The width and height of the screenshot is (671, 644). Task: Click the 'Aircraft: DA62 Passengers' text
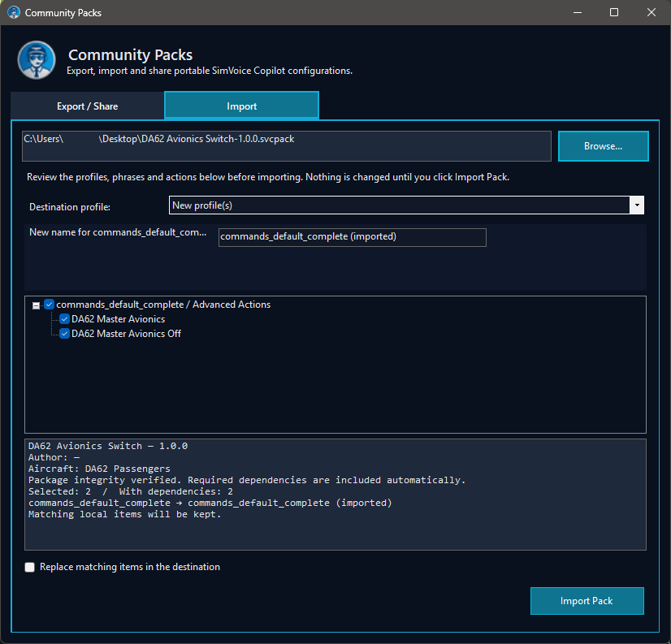click(x=99, y=469)
